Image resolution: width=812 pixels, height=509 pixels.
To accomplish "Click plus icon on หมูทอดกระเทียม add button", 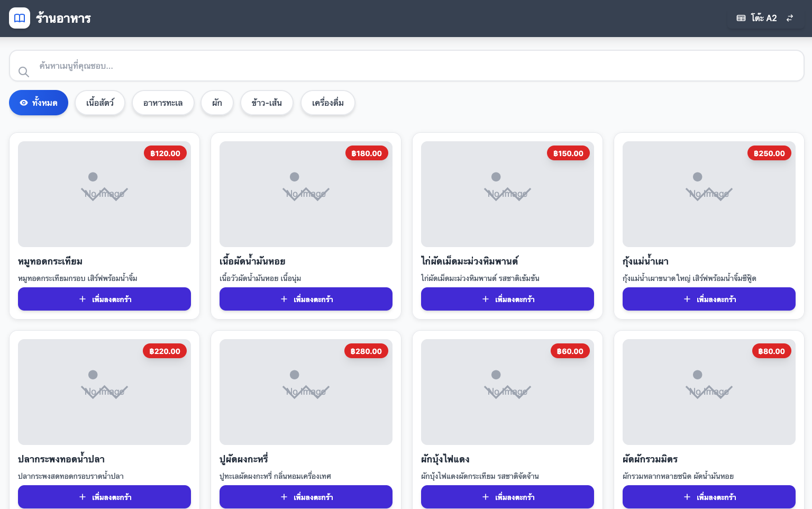I will click(x=83, y=299).
